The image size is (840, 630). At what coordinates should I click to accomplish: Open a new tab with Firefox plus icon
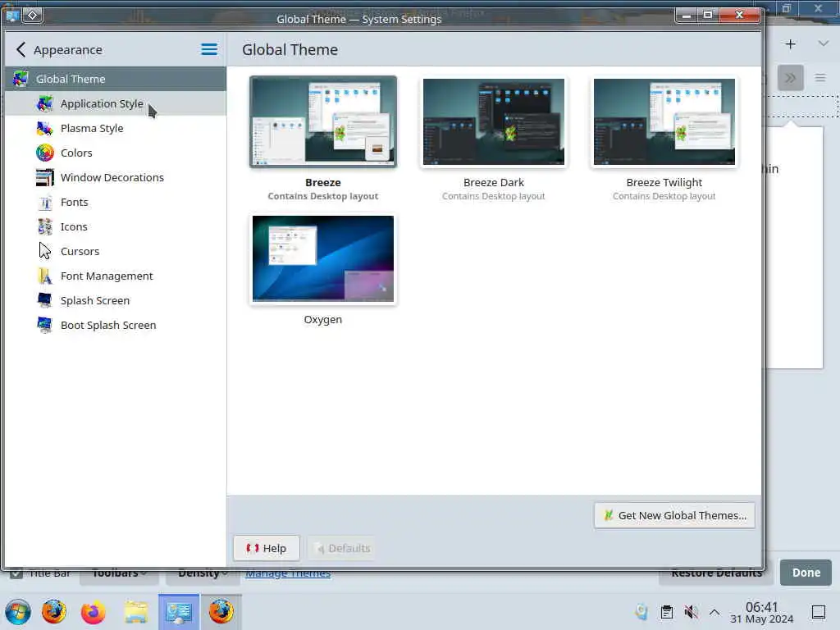click(x=790, y=44)
